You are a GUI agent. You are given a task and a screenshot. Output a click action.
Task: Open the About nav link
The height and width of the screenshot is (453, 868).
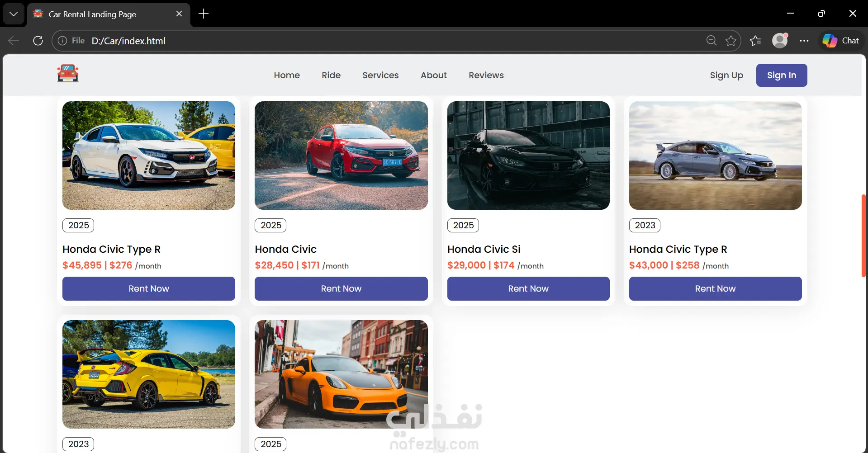point(434,75)
